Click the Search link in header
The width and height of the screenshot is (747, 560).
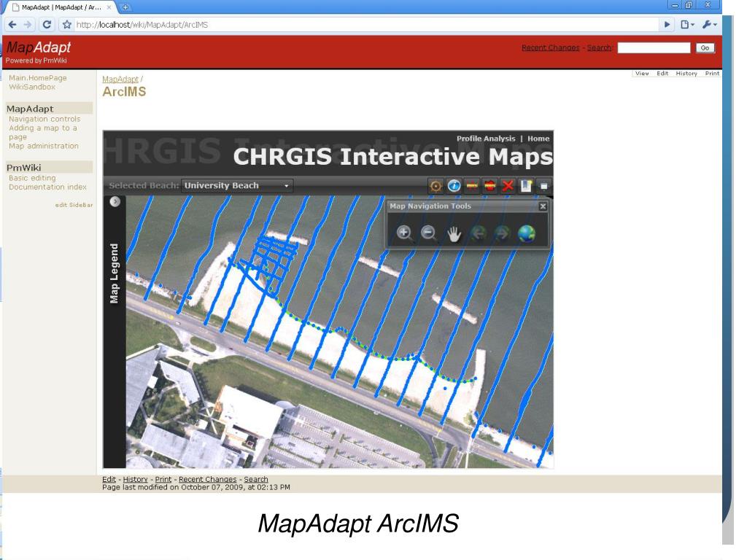[x=599, y=47]
